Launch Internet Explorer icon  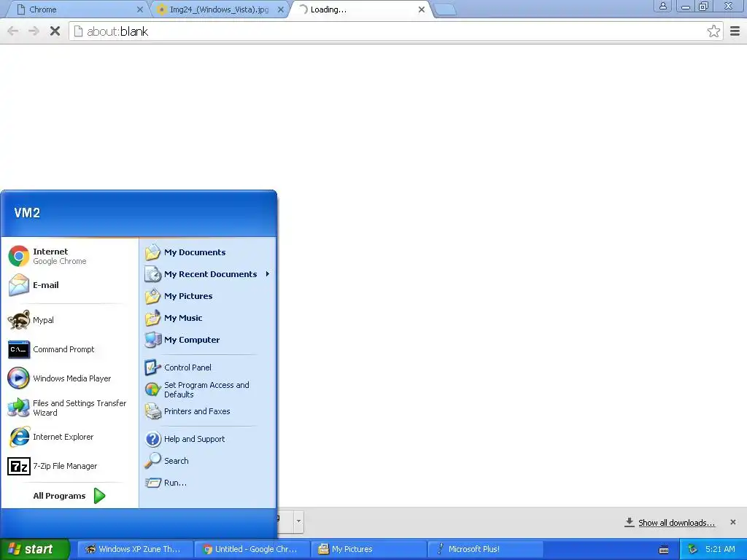pyautogui.click(x=19, y=437)
